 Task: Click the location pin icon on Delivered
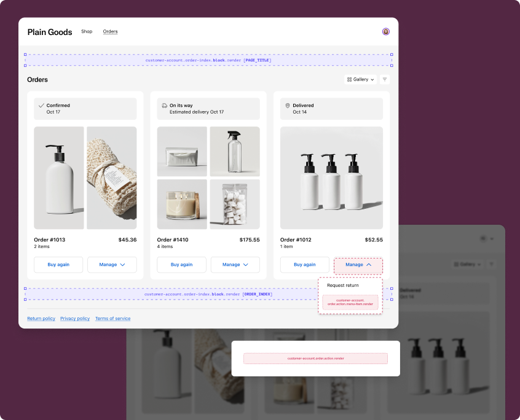tap(288, 106)
